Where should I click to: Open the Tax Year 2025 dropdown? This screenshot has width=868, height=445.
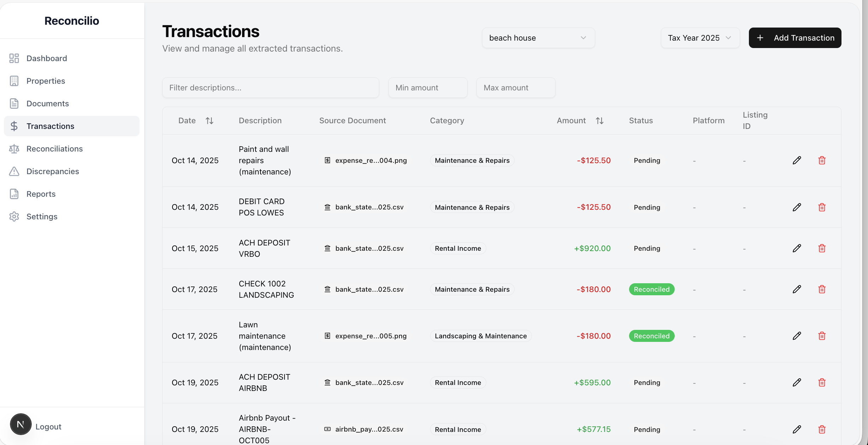[700, 38]
